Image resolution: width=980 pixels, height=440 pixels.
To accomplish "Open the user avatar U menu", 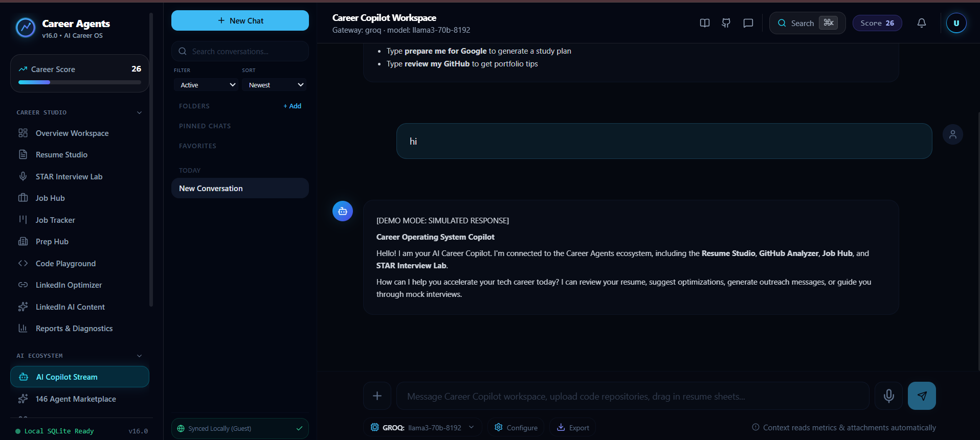I will click(x=956, y=23).
